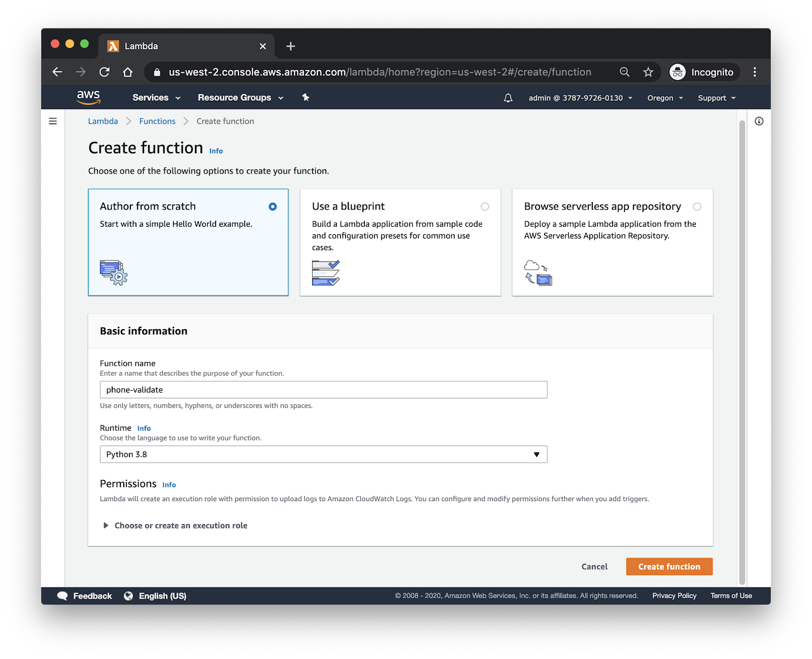The width and height of the screenshot is (812, 659).
Task: Click the serverless repository cloud illustration
Action: 538,273
